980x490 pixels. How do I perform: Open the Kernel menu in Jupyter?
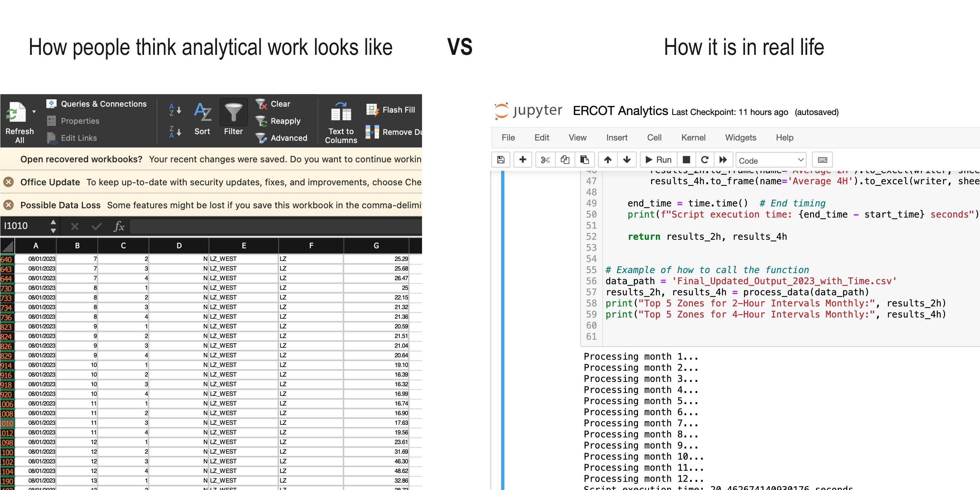(693, 138)
